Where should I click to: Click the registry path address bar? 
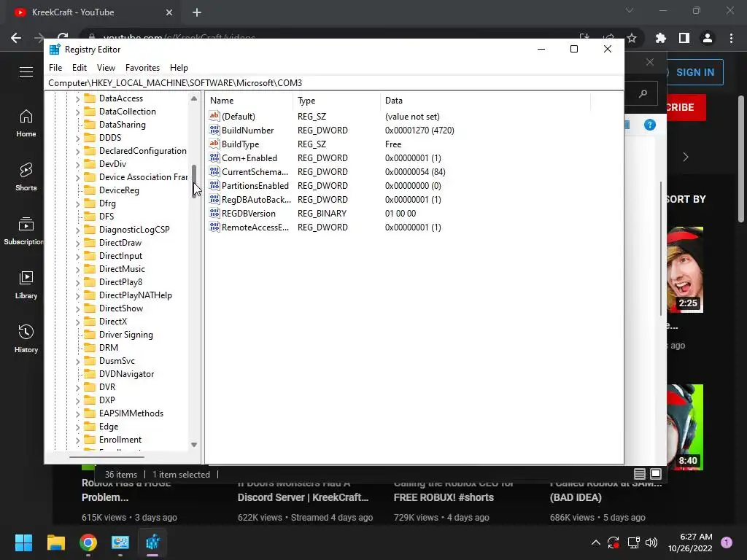pyautogui.click(x=333, y=83)
